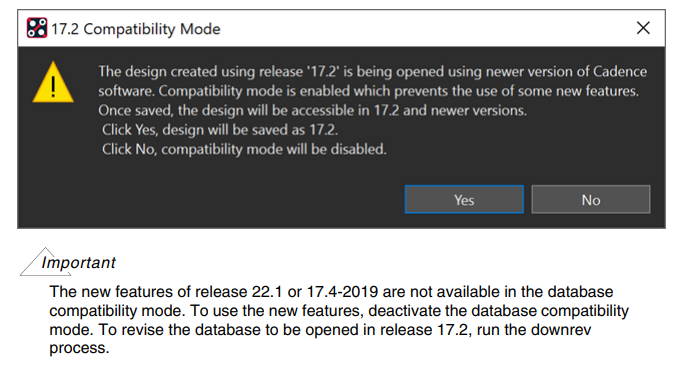The width and height of the screenshot is (687, 380).
Task: Choose Yes to save design as 17.2
Action: [464, 199]
